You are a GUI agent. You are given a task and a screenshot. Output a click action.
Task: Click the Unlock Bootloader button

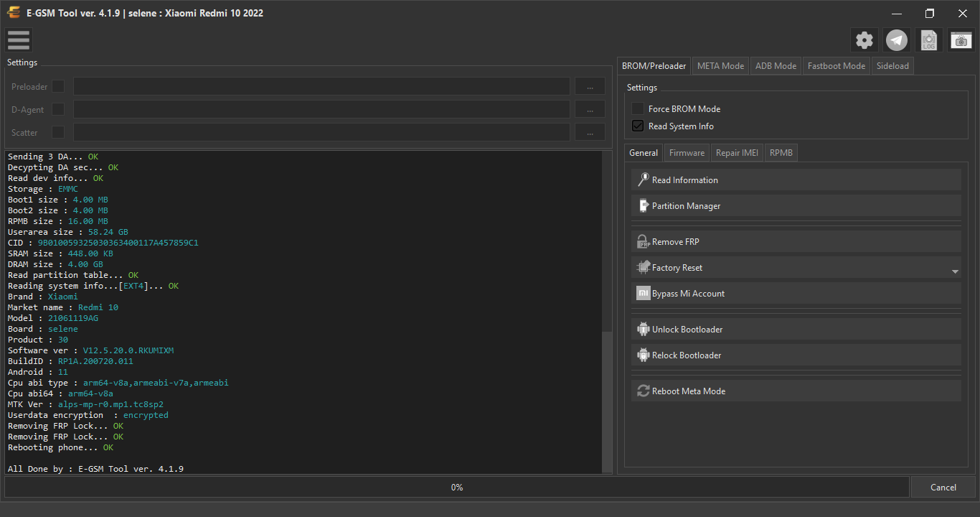(x=796, y=329)
